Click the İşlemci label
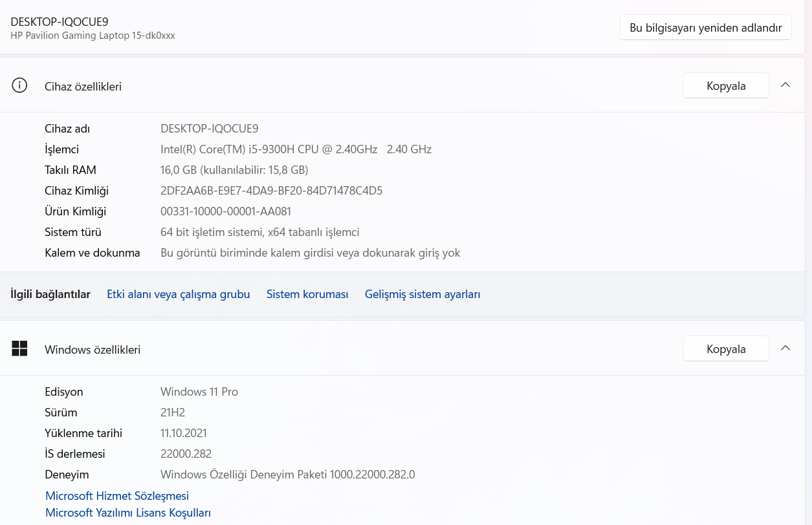 [x=61, y=149]
